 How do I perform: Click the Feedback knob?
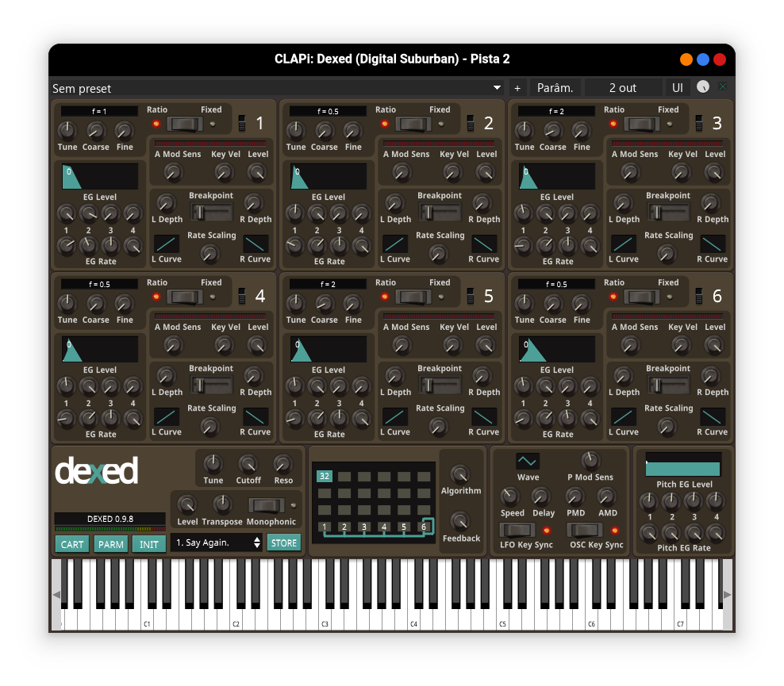[x=459, y=521]
